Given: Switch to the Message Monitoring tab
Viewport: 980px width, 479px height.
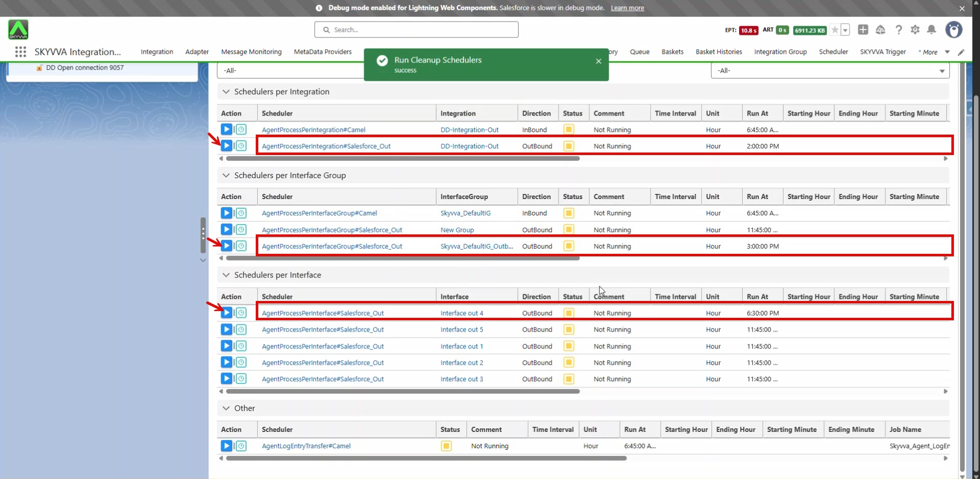Looking at the screenshot, I should point(251,52).
